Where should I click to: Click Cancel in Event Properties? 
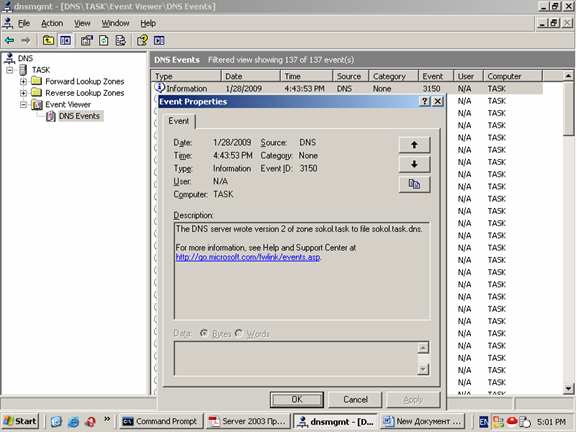[355, 400]
